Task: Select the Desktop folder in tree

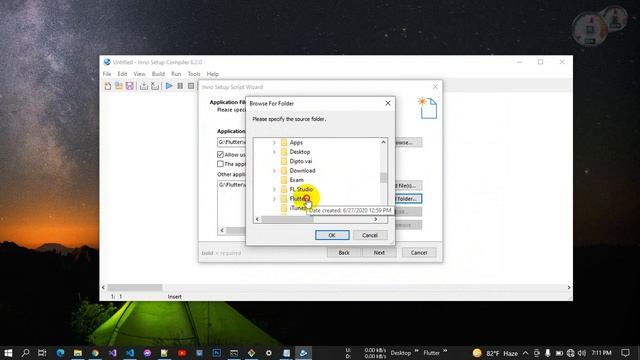Action: coord(300,152)
